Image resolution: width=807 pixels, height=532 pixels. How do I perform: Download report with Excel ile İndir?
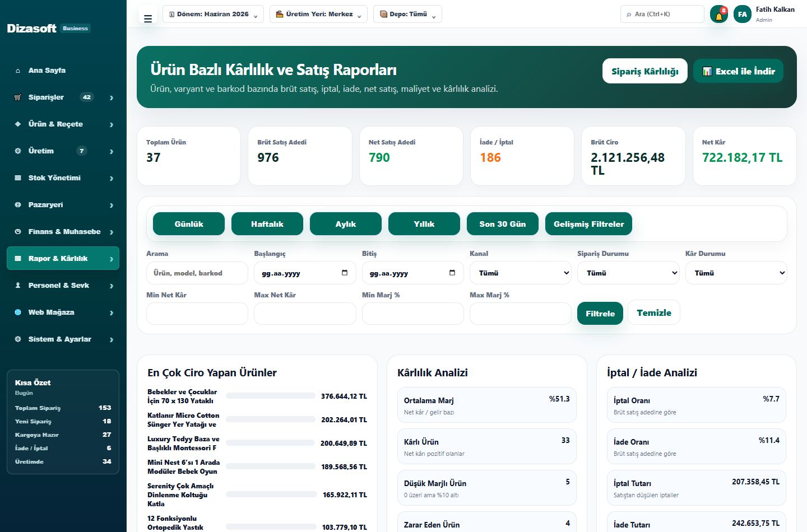coord(738,71)
